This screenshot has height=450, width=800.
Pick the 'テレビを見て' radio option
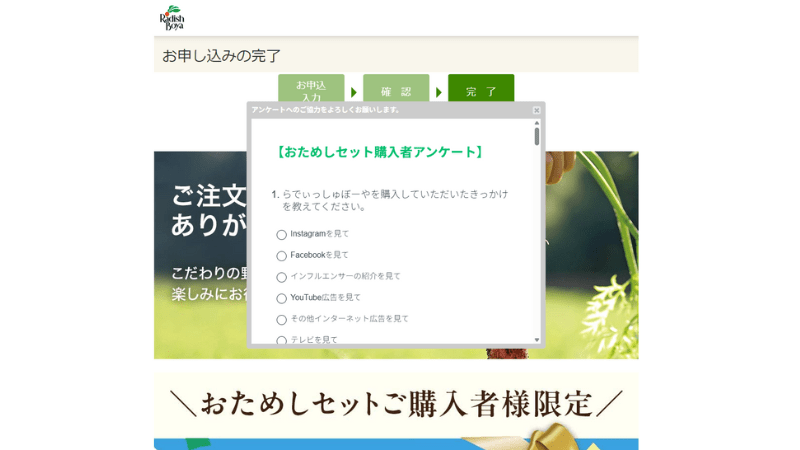click(281, 341)
